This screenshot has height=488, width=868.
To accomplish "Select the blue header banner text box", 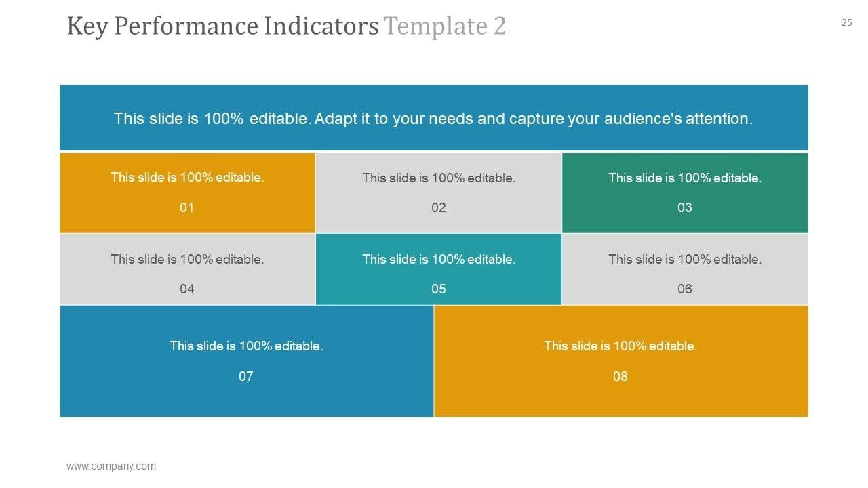I will pos(433,119).
